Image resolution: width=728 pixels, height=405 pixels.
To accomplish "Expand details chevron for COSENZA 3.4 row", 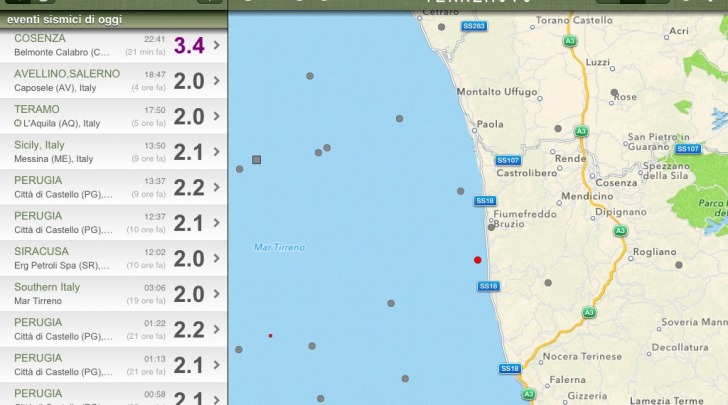I will pyautogui.click(x=217, y=45).
